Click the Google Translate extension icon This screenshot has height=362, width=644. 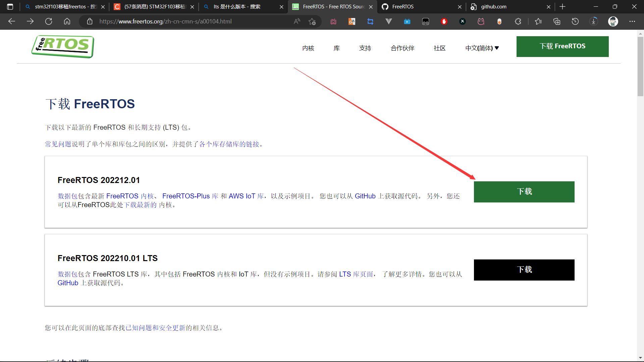coord(352,21)
